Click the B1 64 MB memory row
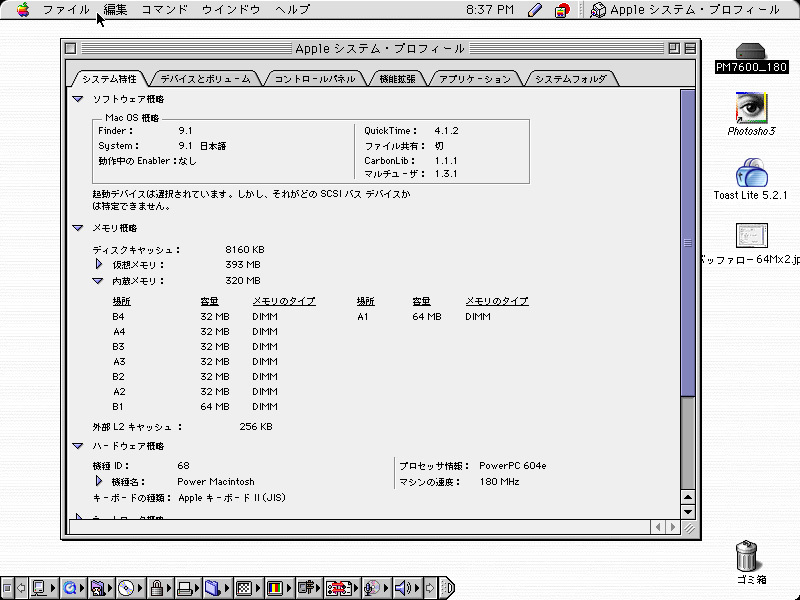Screen dimensions: 800x600 point(195,407)
